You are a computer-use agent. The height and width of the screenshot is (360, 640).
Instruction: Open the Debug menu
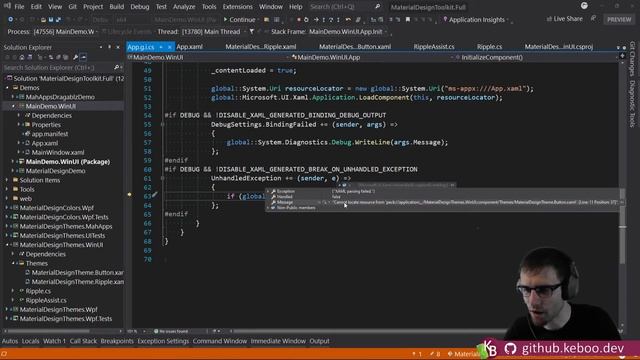pyautogui.click(x=140, y=7)
